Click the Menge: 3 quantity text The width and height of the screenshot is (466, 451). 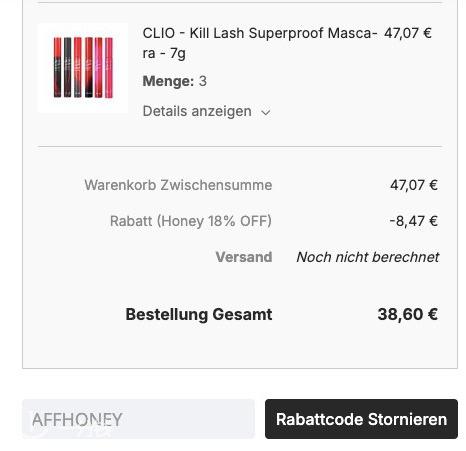[175, 81]
